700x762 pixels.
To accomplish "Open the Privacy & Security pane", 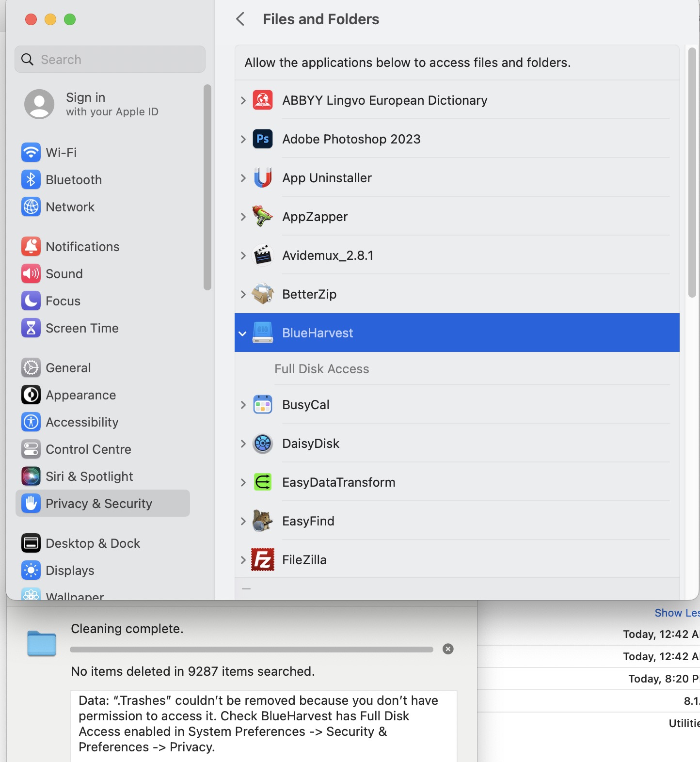I will 103,503.
